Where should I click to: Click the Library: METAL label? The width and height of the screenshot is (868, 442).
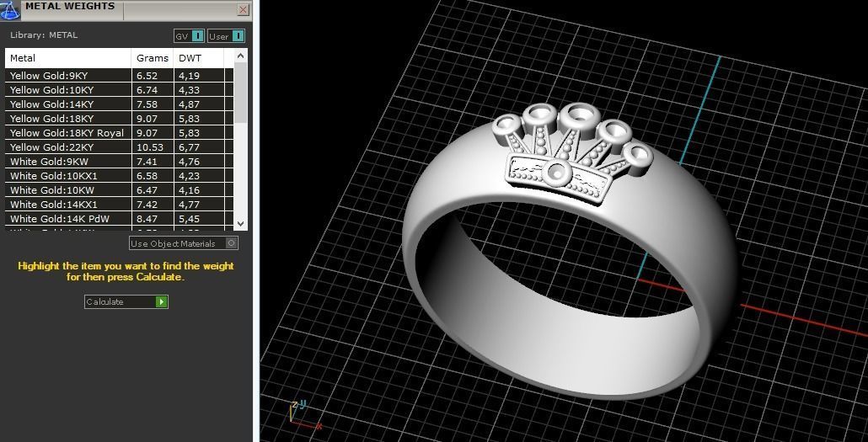click(x=44, y=35)
